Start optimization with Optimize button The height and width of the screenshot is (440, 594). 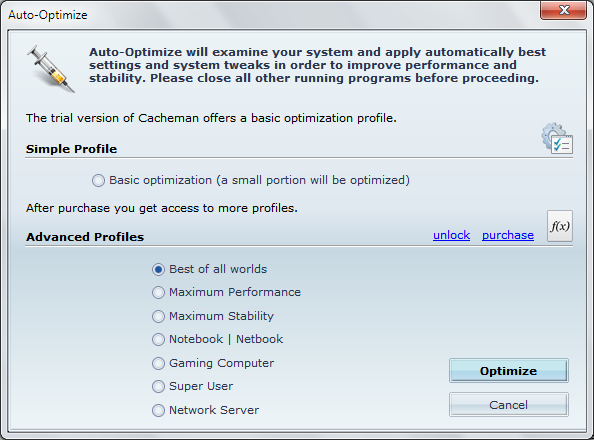pos(509,371)
